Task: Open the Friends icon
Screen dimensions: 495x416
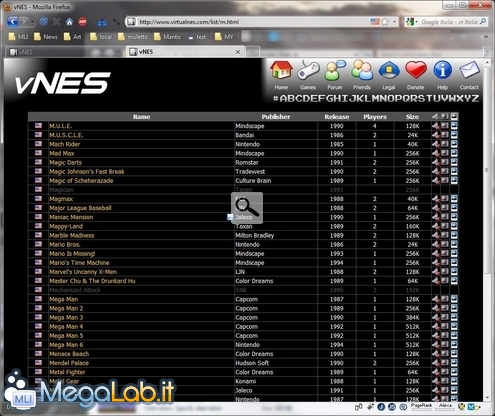Action: tap(362, 70)
